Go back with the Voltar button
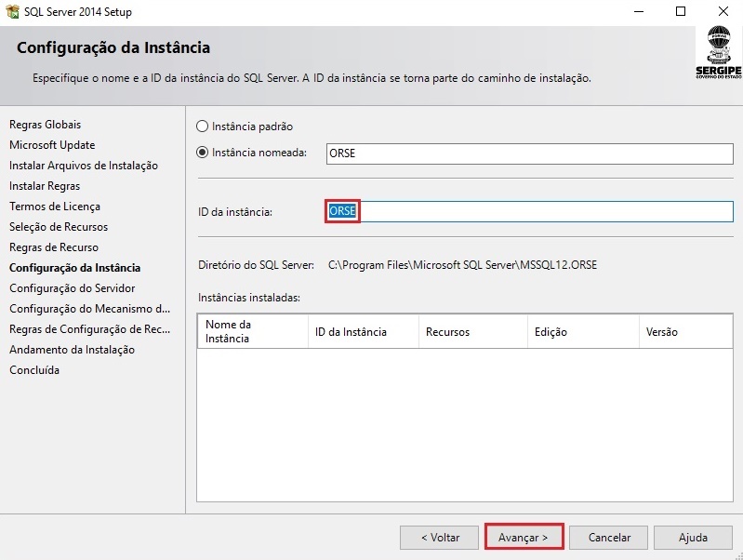 tap(440, 538)
